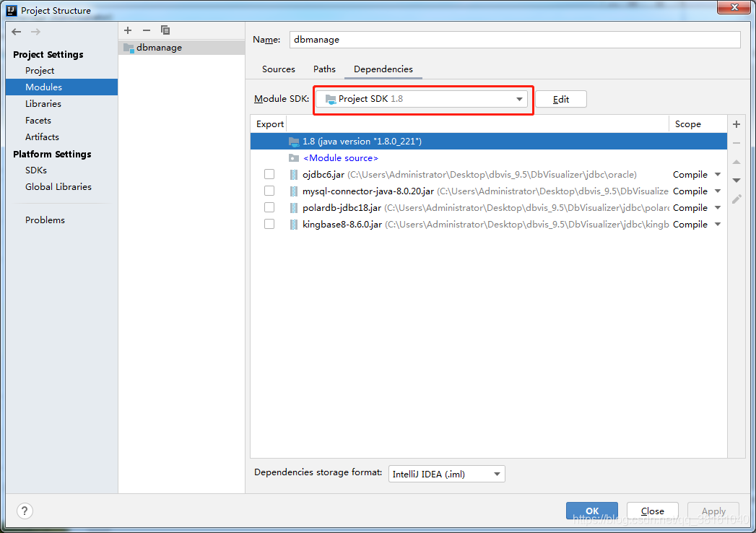Image resolution: width=756 pixels, height=533 pixels.
Task: Open Dependencies storage format dropdown
Action: coord(446,474)
